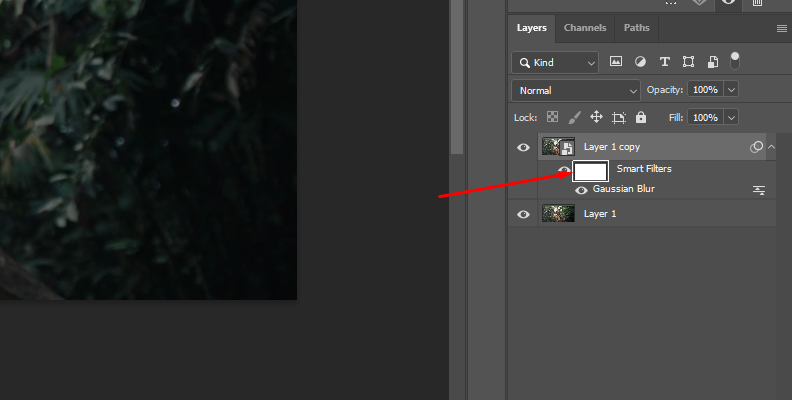Filter layers by type layers
Screen dimensions: 792x400
point(665,62)
